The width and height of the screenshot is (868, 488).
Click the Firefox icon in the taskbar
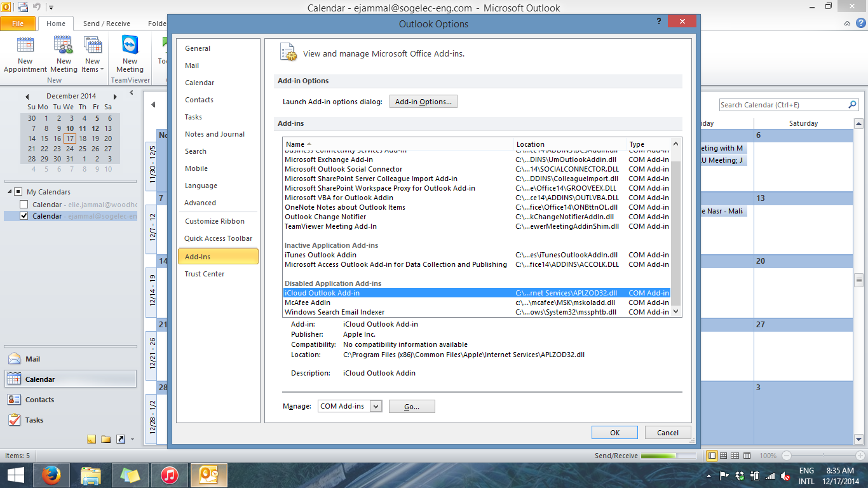51,475
